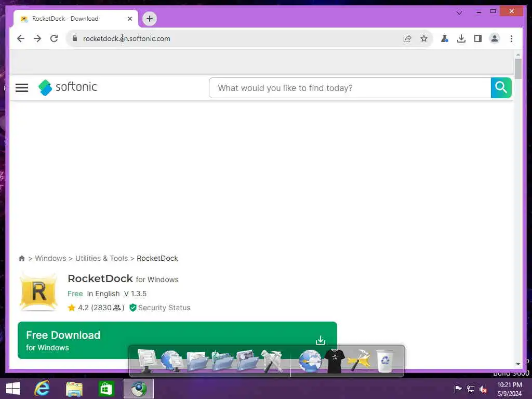Open the network tray icon

coord(471,389)
